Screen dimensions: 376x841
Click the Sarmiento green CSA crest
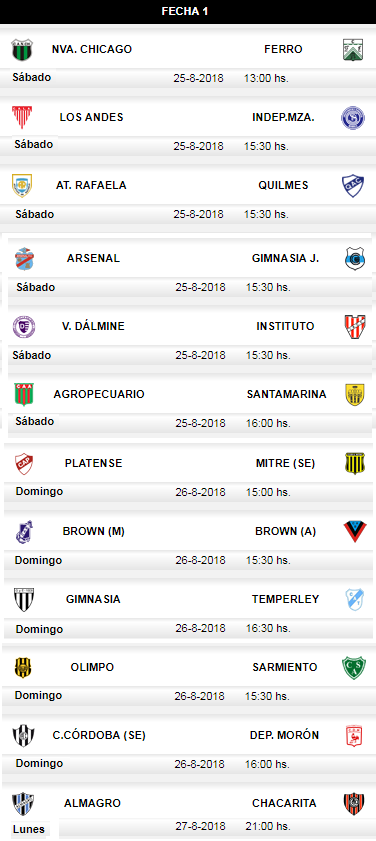(x=354, y=668)
